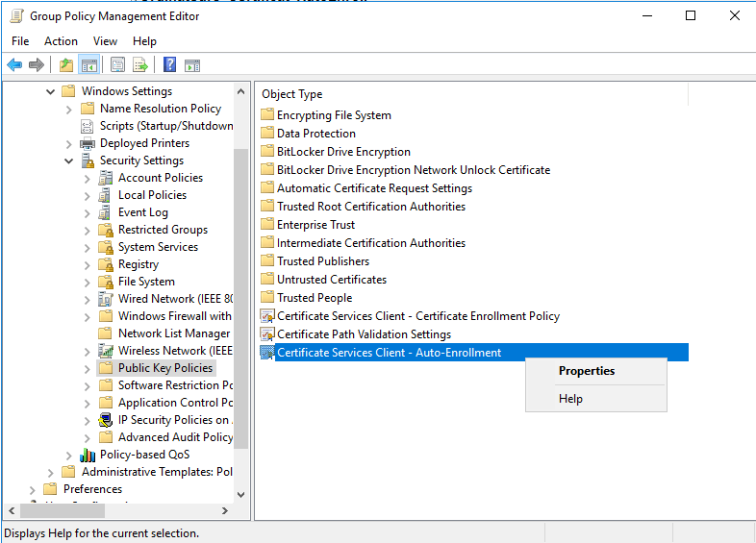Screen dimensions: 756x543
Task: Click the System Services locked folder icon
Action: pyautogui.click(x=106, y=247)
